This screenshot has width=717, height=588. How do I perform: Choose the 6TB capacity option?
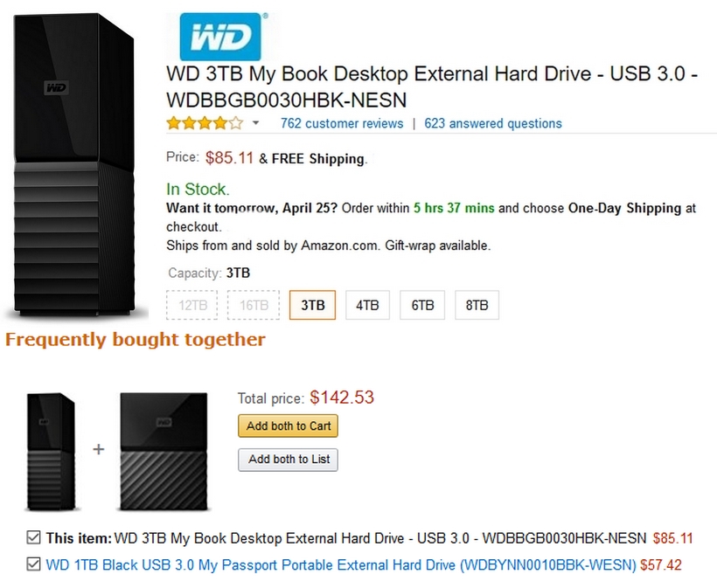click(422, 306)
